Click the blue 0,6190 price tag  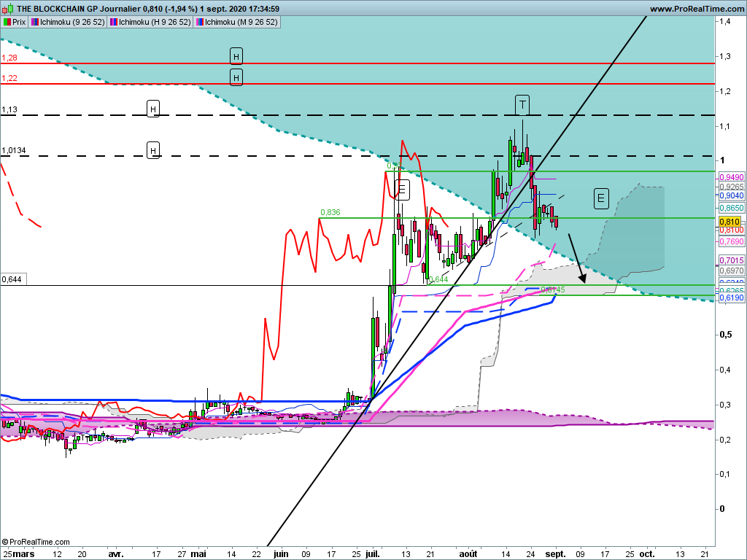click(x=731, y=297)
